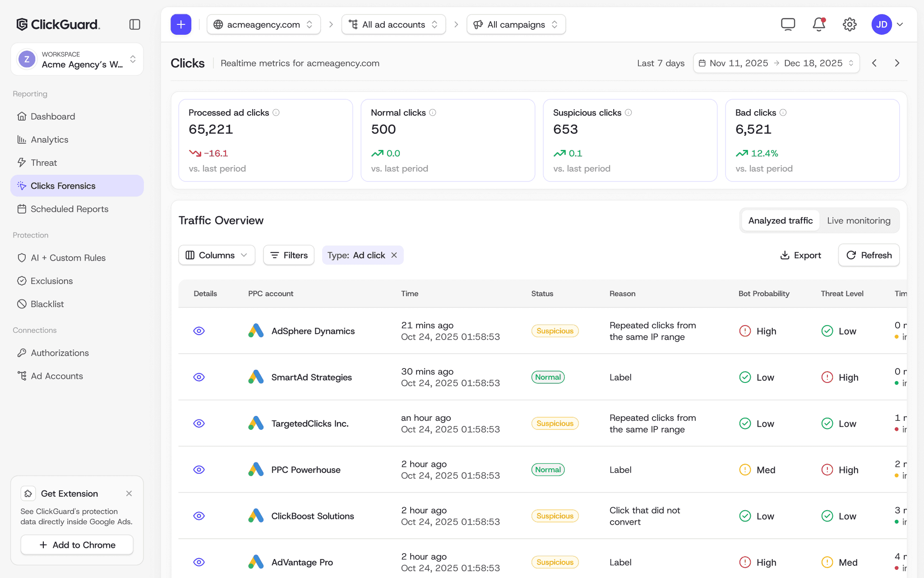Screen dimensions: 924x578
Task: Open the workspace switcher dropdown
Action: pos(77,59)
